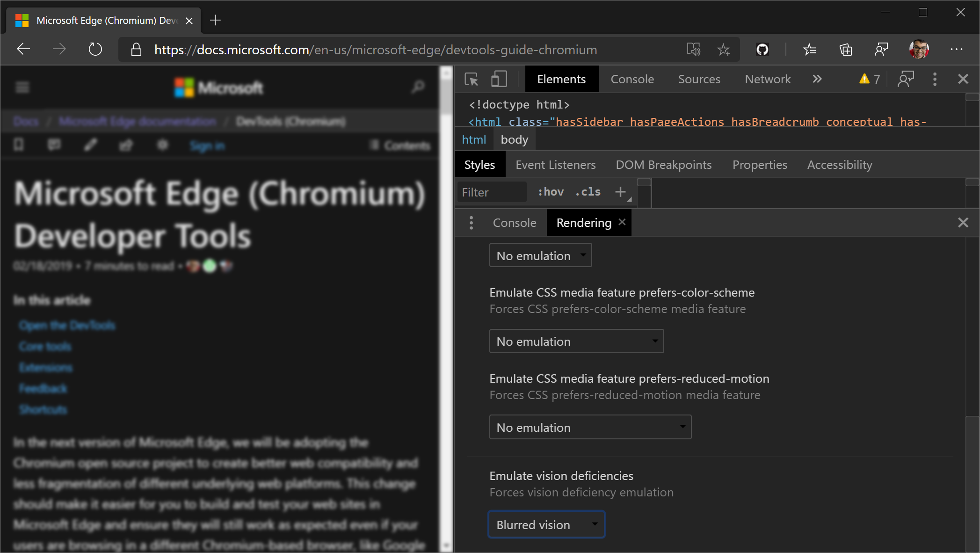The width and height of the screenshot is (980, 553).
Task: Select prefers-reduced-motion emulation dropdown
Action: [589, 427]
